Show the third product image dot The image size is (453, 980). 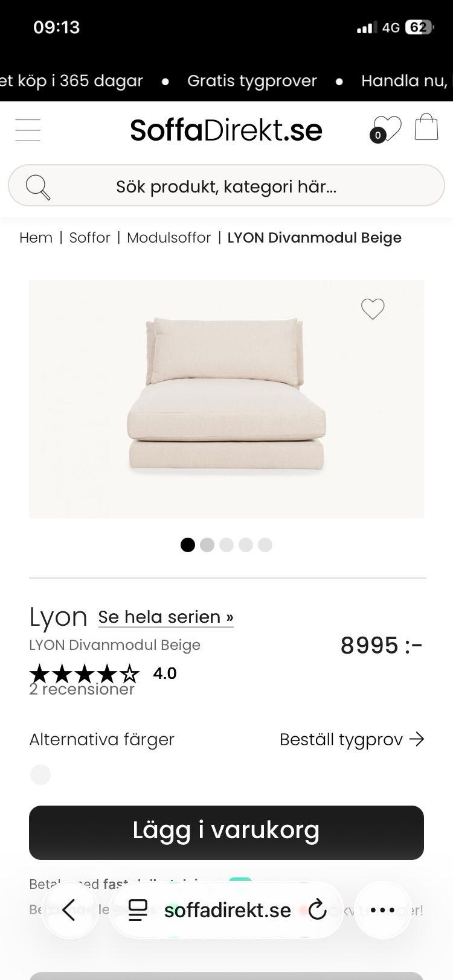click(x=226, y=545)
